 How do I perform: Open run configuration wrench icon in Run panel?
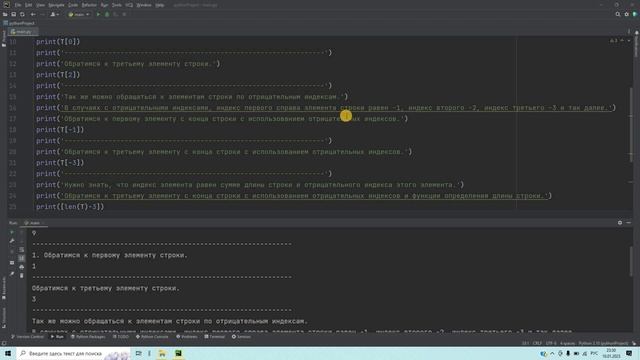[x=12, y=241]
